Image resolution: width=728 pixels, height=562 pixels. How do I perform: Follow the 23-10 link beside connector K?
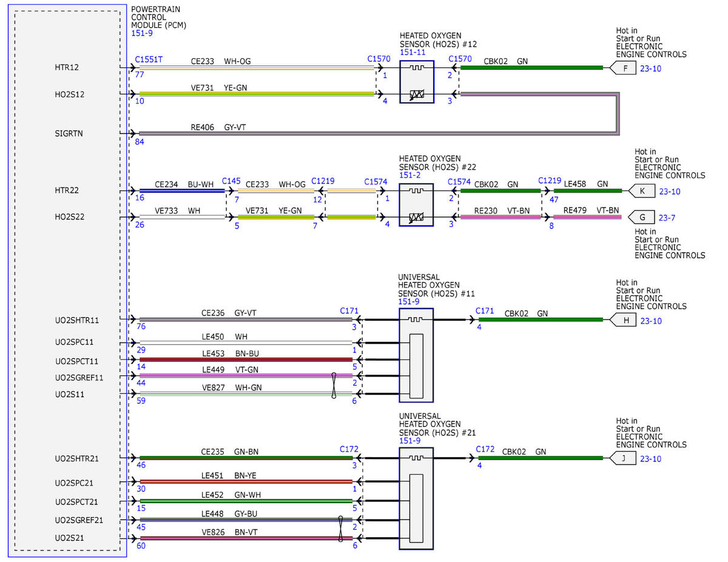pos(670,192)
